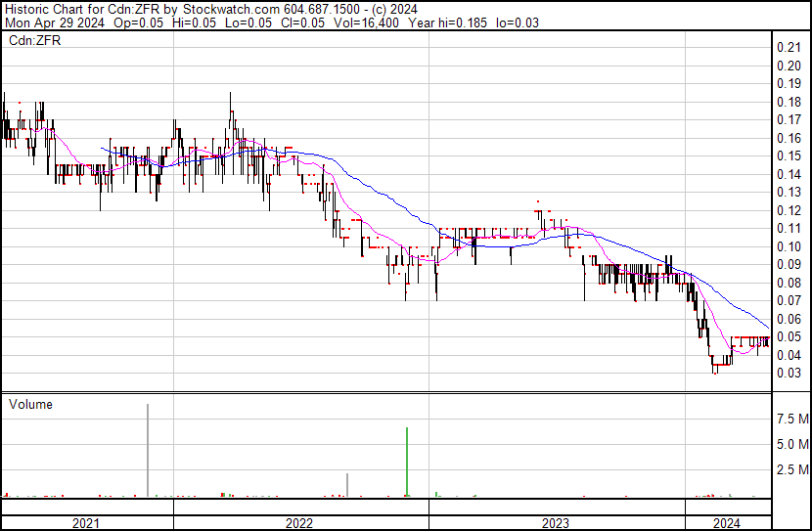This screenshot has height=531, width=812.
Task: Select the 2023 year label
Action: (556, 523)
